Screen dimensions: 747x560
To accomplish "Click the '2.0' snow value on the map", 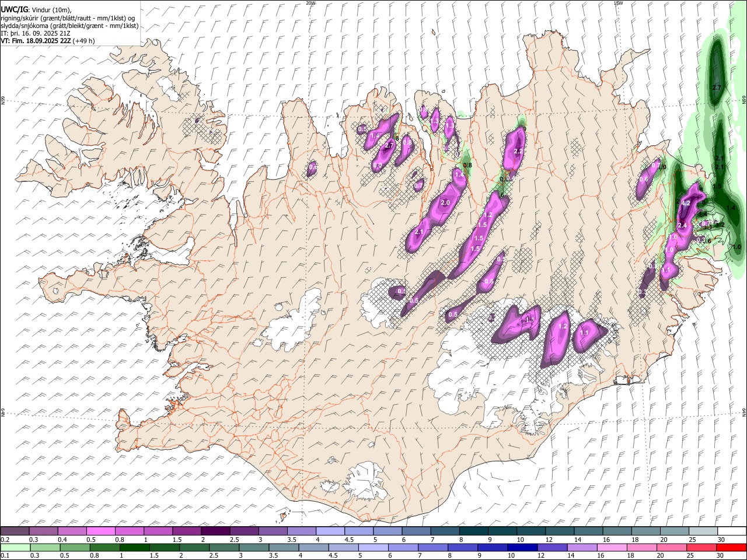I will pyautogui.click(x=445, y=202).
